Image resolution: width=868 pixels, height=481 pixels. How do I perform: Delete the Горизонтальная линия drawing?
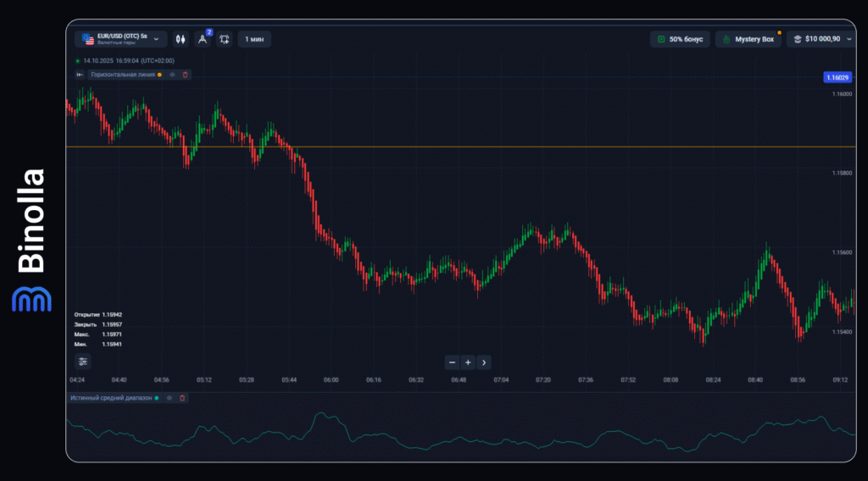(x=186, y=75)
